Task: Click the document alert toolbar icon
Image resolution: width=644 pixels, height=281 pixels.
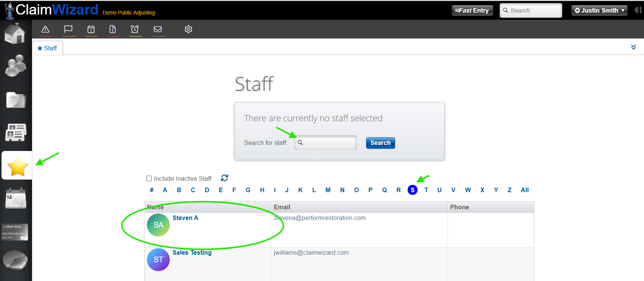Action: (113, 29)
